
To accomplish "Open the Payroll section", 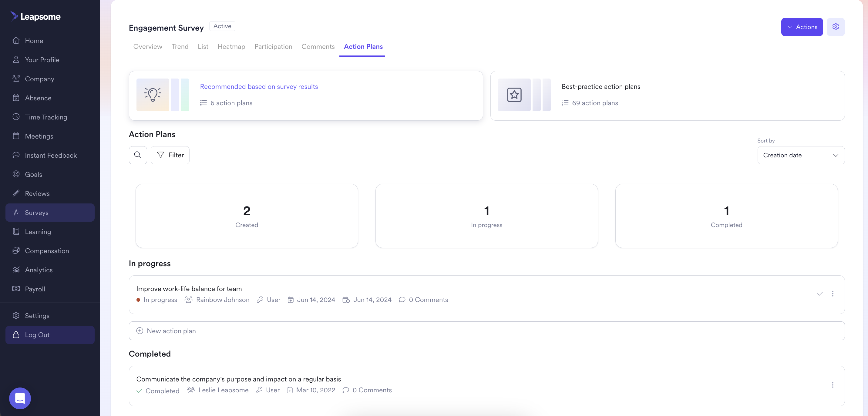I will coord(35,289).
